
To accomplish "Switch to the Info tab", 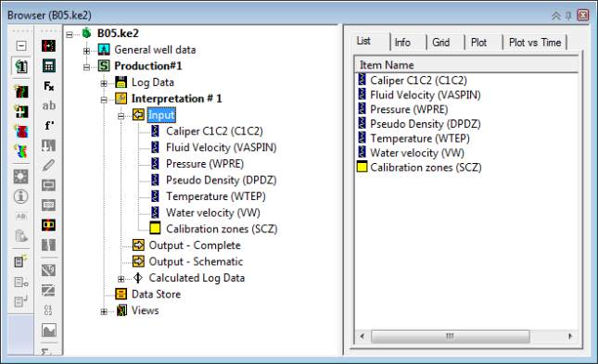I will pyautogui.click(x=402, y=43).
